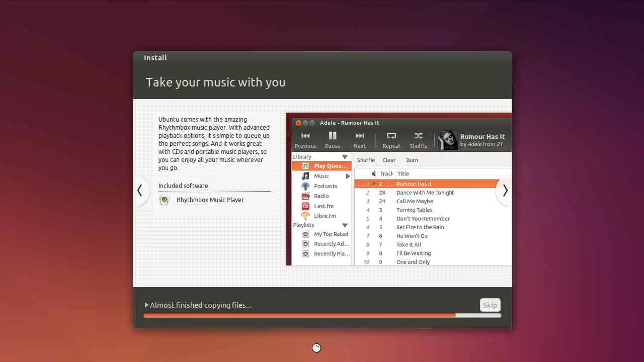Click the Pause icon in Rhythmbox
Screen dimensions: 644x362
tap(333, 136)
